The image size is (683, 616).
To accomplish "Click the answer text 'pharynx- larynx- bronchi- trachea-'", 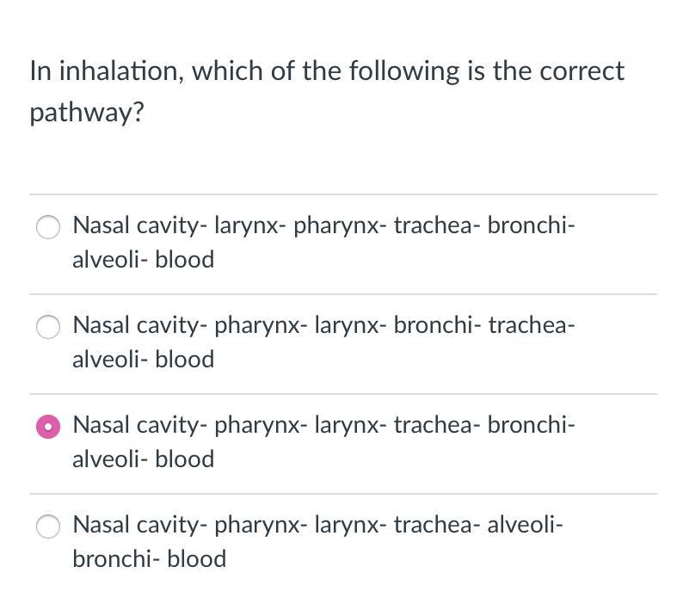I will pos(395,325).
